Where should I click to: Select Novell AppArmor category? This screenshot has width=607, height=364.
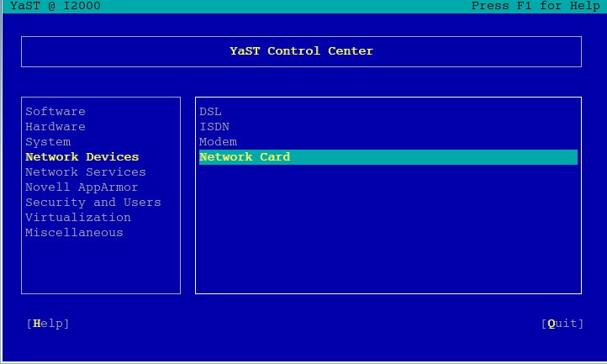click(x=82, y=187)
